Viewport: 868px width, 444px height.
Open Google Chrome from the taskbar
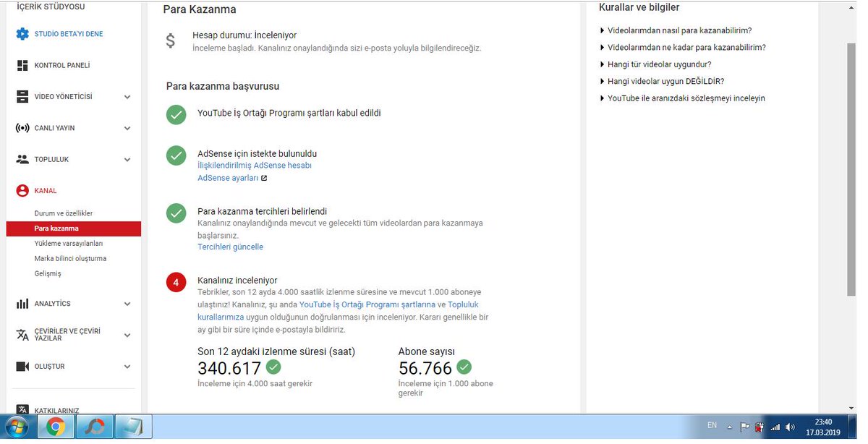point(56,427)
